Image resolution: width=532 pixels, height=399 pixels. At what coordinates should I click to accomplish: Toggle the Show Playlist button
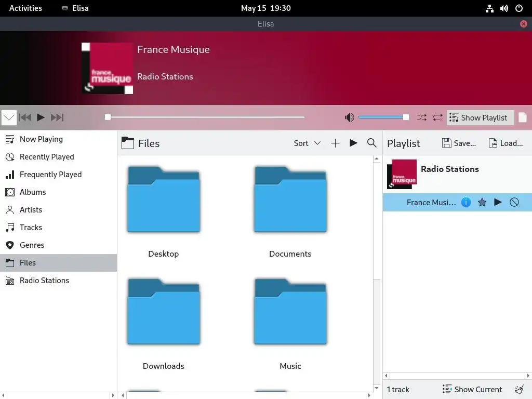pos(480,118)
